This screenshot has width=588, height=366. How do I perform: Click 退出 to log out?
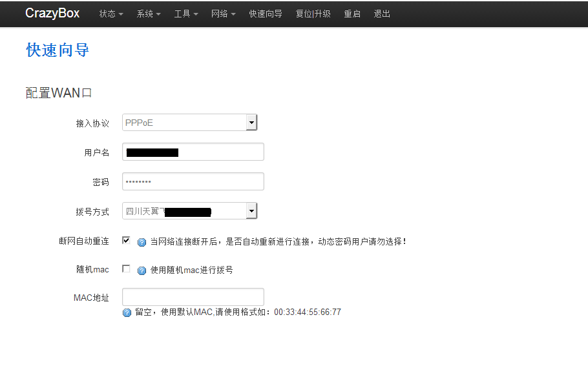tap(382, 14)
